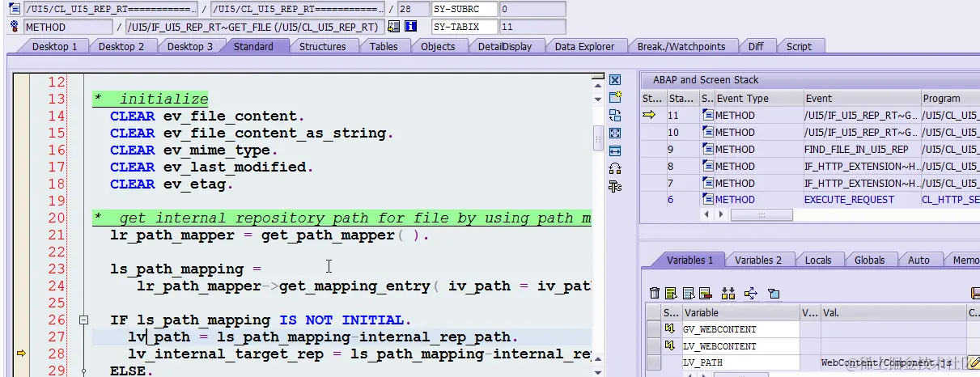Open the DetailDisplay tab
Viewport: 980px width, 377px height.
tap(505, 46)
